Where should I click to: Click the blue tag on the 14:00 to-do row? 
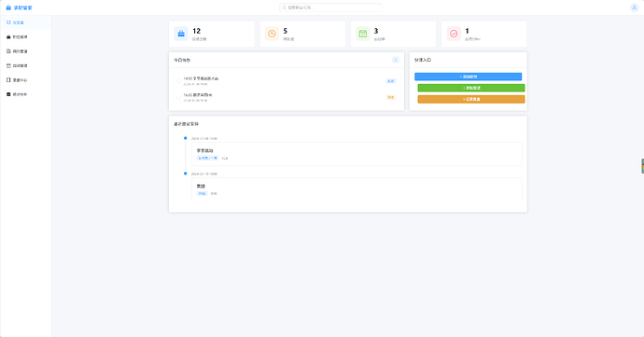coord(390,81)
